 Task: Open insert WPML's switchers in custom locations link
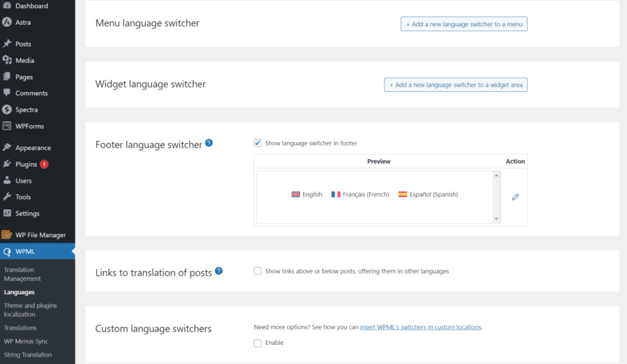421,327
